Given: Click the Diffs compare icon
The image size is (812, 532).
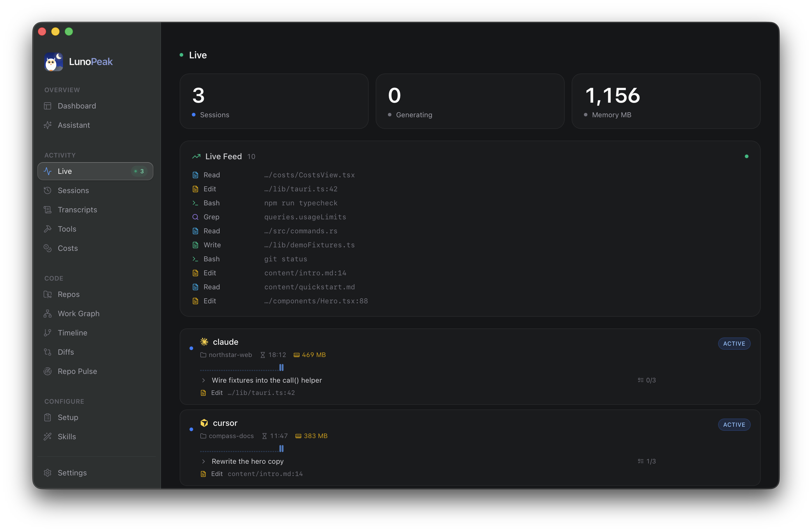Looking at the screenshot, I should pos(48,352).
